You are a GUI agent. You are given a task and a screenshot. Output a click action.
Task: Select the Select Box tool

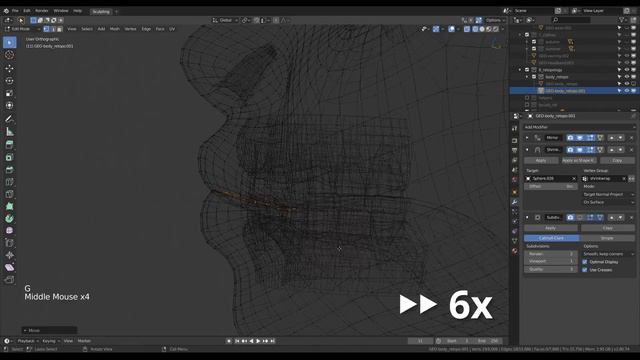[x=9, y=42]
